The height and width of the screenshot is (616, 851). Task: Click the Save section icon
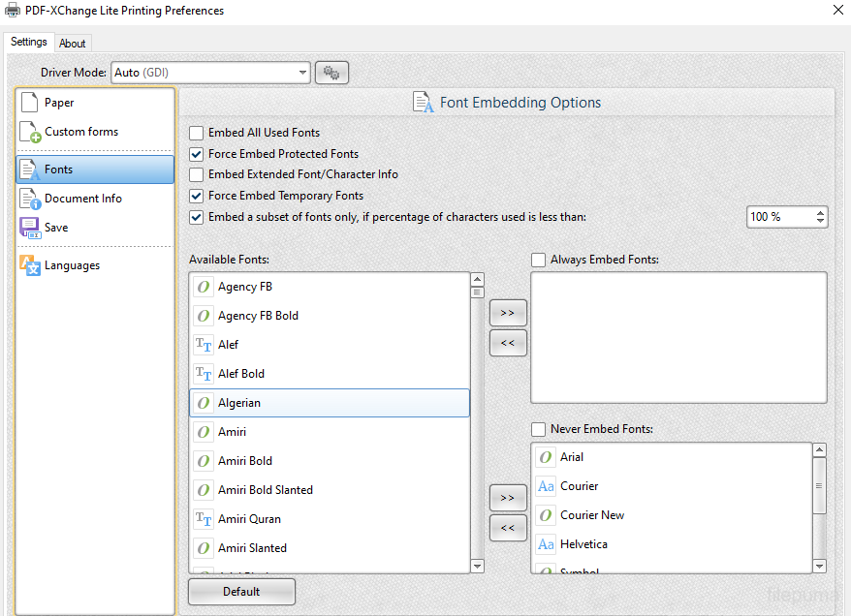tap(29, 228)
